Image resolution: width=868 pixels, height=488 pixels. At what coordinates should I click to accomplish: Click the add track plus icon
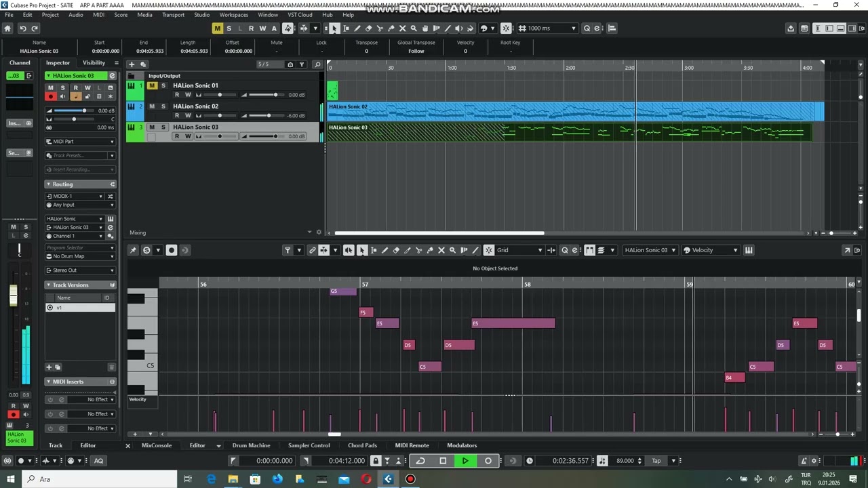(x=132, y=64)
